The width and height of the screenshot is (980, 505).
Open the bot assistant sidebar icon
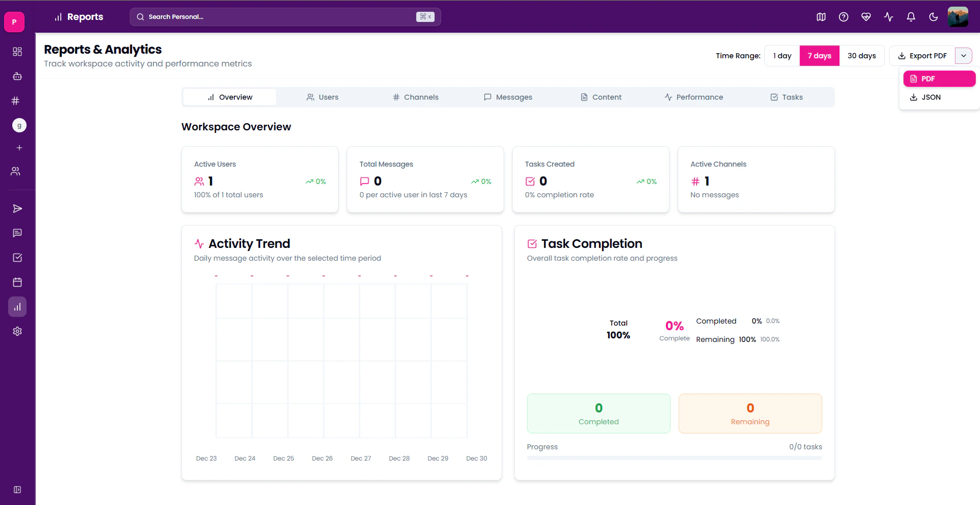(x=17, y=76)
